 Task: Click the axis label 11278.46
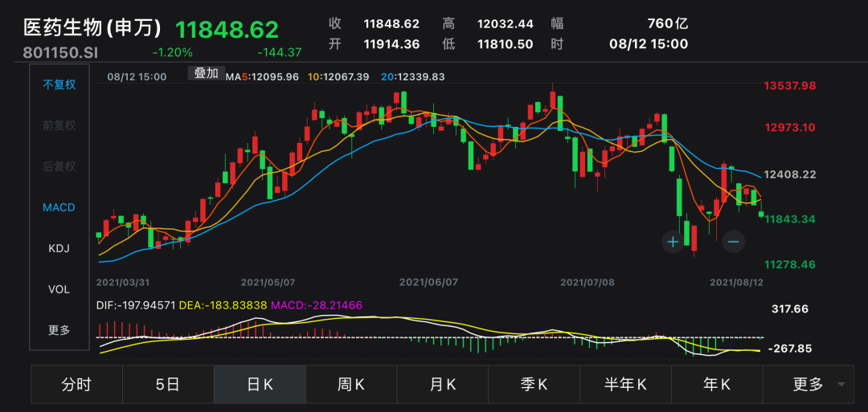click(790, 264)
